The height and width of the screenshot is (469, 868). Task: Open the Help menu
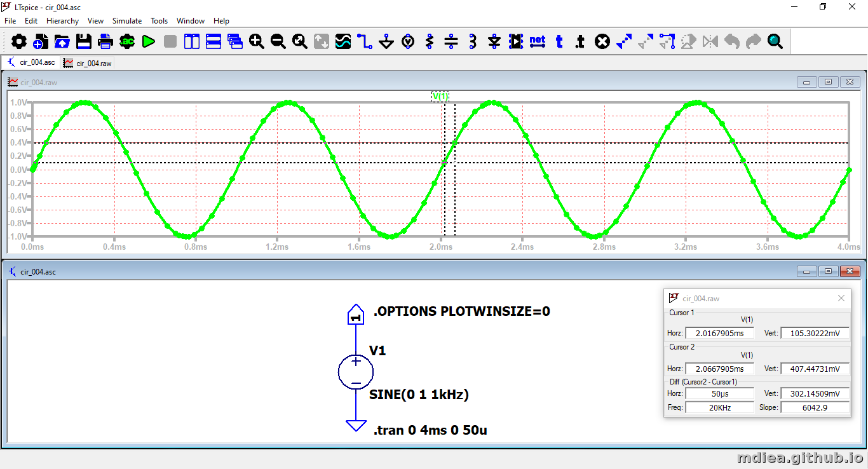click(221, 21)
